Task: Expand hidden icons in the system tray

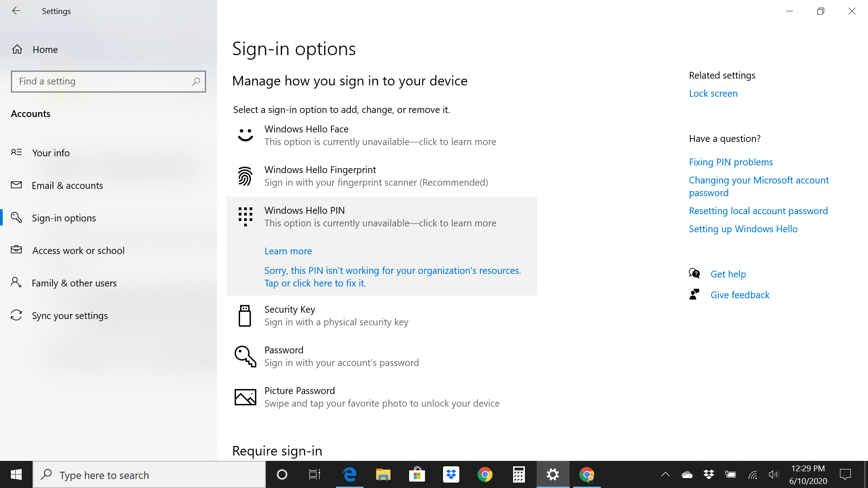Action: [665, 474]
